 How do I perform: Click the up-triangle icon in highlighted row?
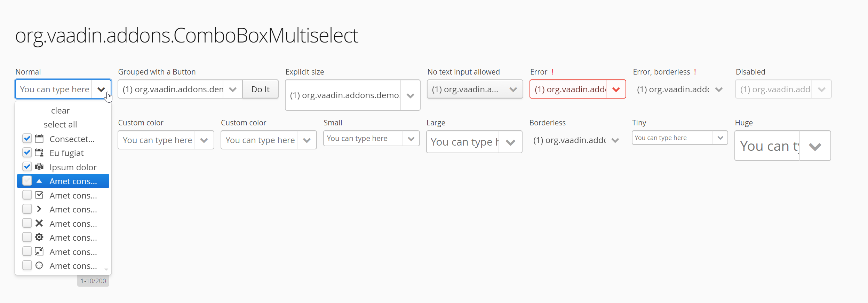(x=39, y=181)
